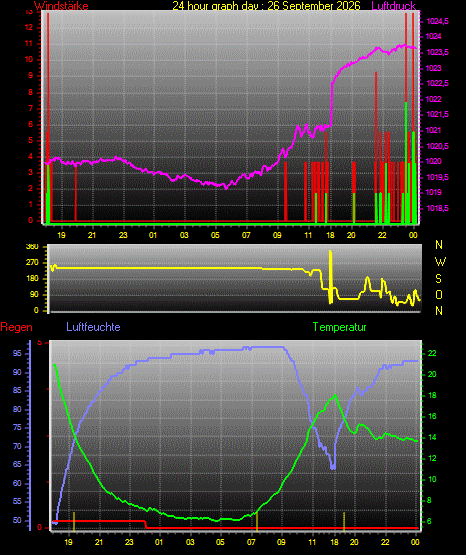
Task: Click the 13 wind strength axis value
Action: (x=29, y=12)
